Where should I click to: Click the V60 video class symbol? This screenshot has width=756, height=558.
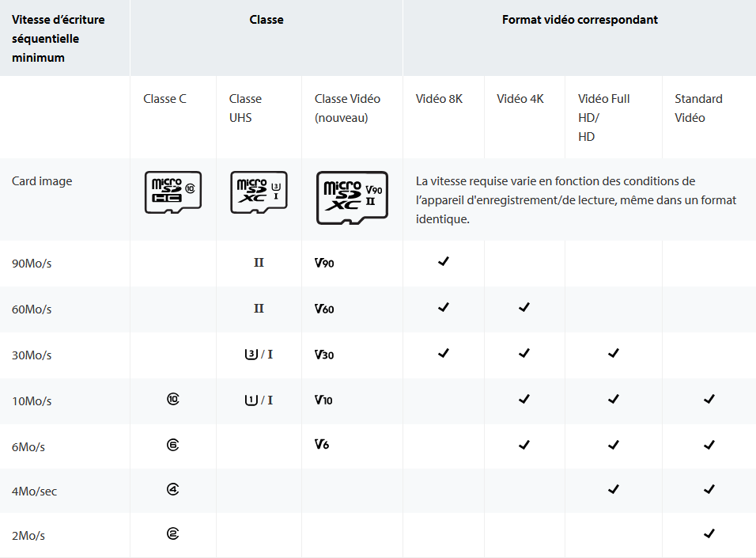[324, 309]
